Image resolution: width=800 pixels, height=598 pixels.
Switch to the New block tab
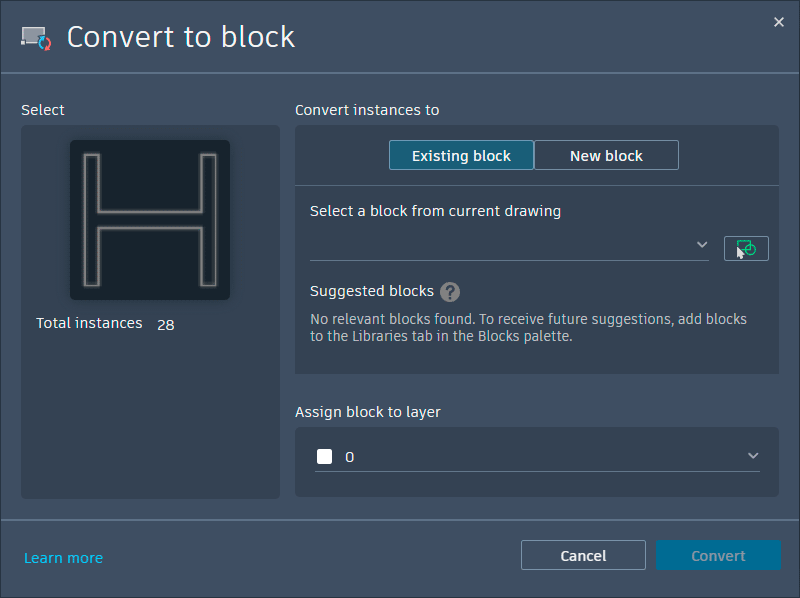click(x=606, y=155)
